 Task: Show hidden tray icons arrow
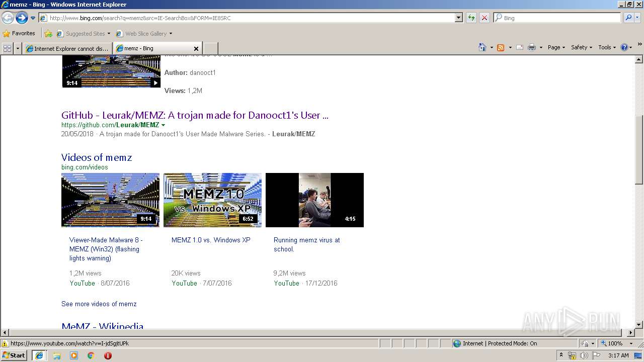(561, 355)
